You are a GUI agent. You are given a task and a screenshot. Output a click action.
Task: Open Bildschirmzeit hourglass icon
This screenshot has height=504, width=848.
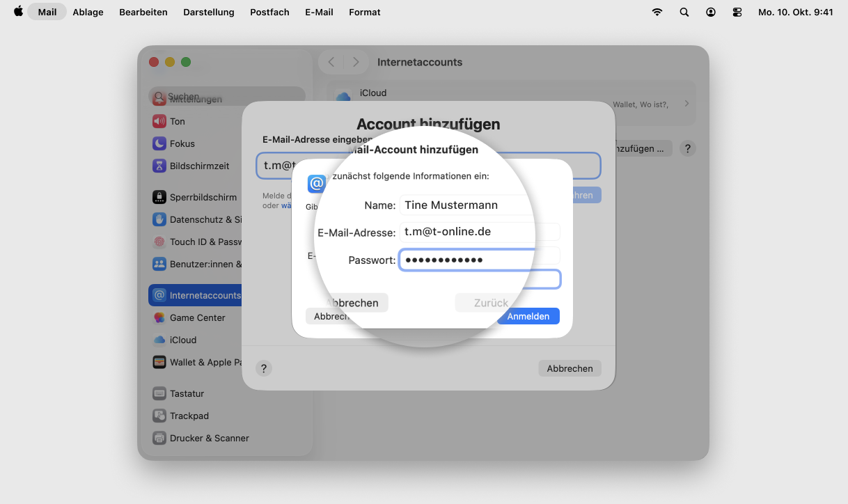point(159,166)
